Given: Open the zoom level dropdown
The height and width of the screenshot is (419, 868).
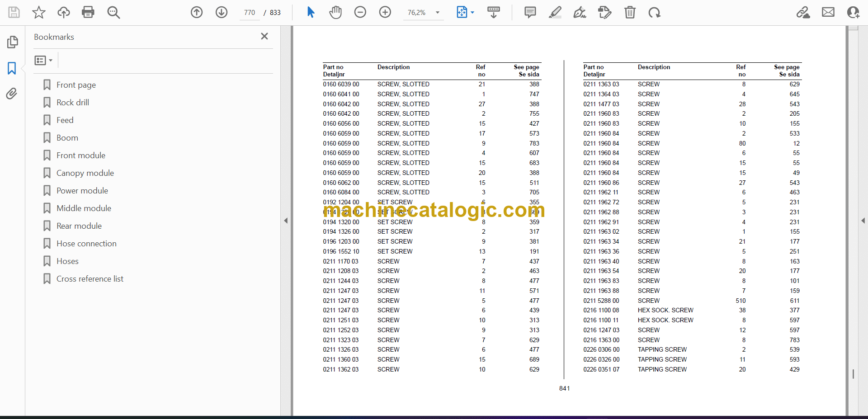Looking at the screenshot, I should (x=437, y=13).
